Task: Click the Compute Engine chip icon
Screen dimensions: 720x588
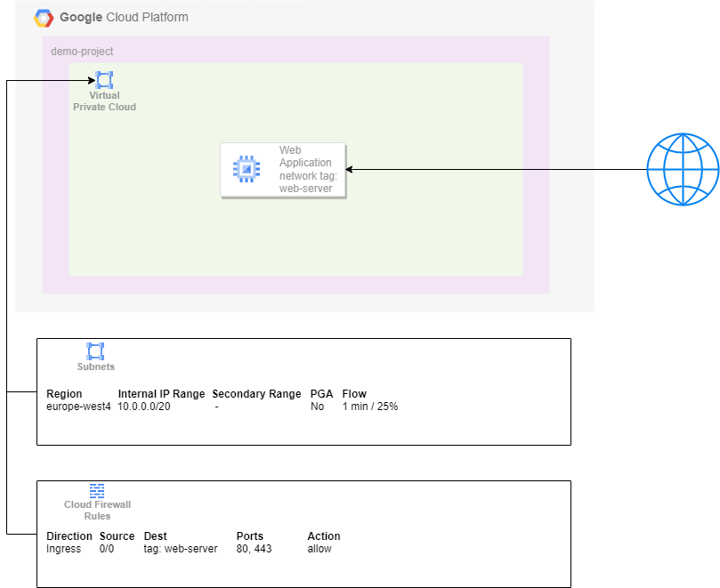Action: tap(247, 169)
